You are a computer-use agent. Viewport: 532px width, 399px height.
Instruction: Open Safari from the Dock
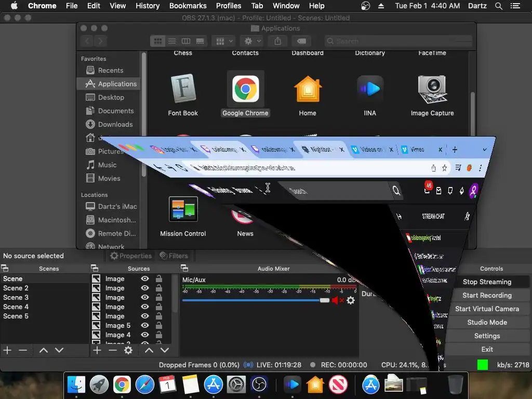[x=145, y=384]
